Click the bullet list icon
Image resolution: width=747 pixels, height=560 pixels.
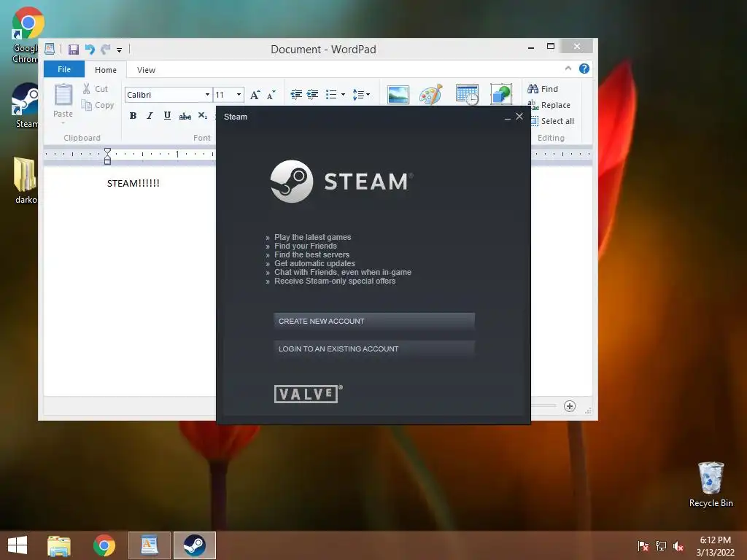pyautogui.click(x=331, y=94)
